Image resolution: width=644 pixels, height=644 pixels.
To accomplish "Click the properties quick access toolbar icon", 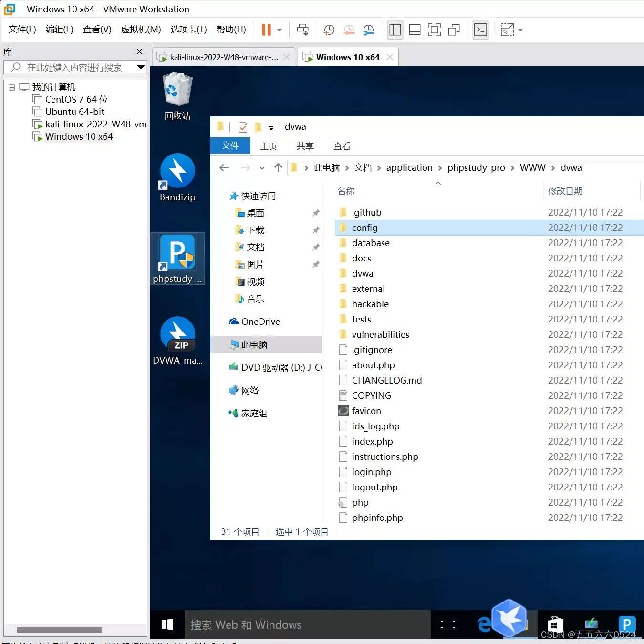I will click(x=243, y=127).
